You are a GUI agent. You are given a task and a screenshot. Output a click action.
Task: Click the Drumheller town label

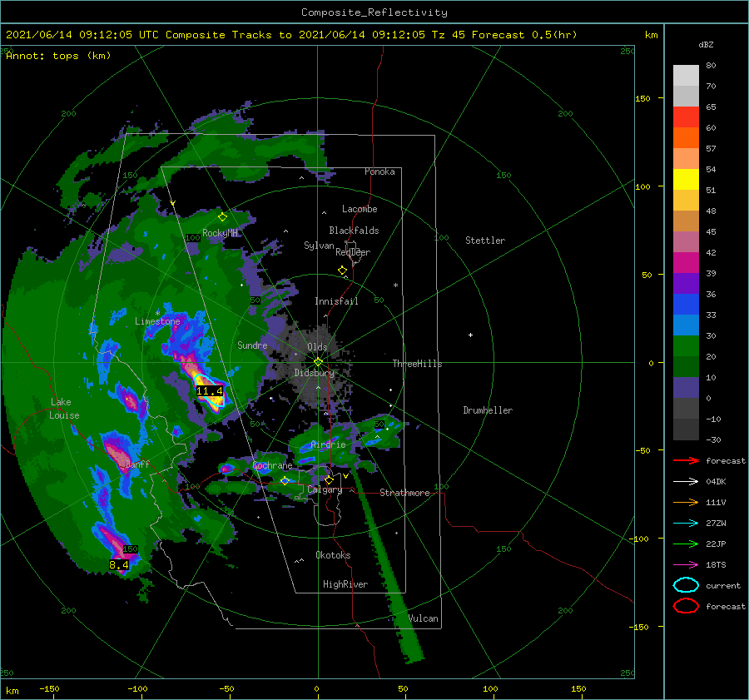[488, 410]
